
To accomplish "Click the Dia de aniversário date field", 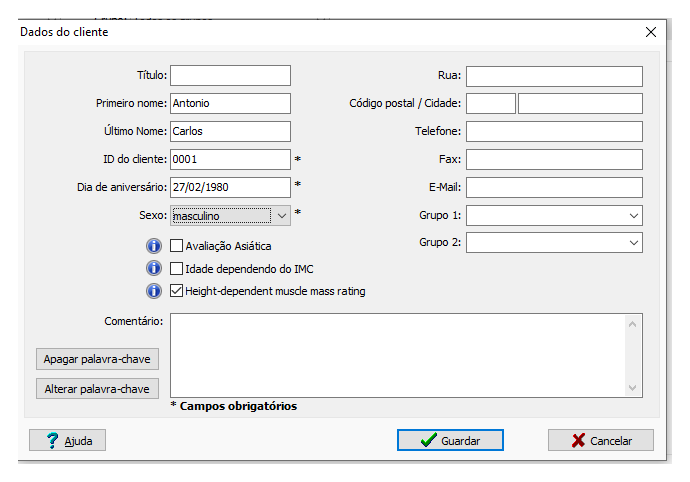I will coord(231,188).
